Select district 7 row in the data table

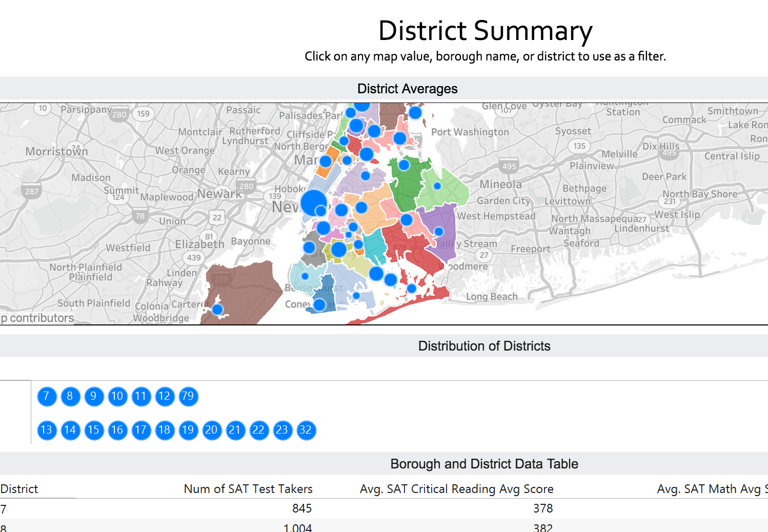click(4, 509)
